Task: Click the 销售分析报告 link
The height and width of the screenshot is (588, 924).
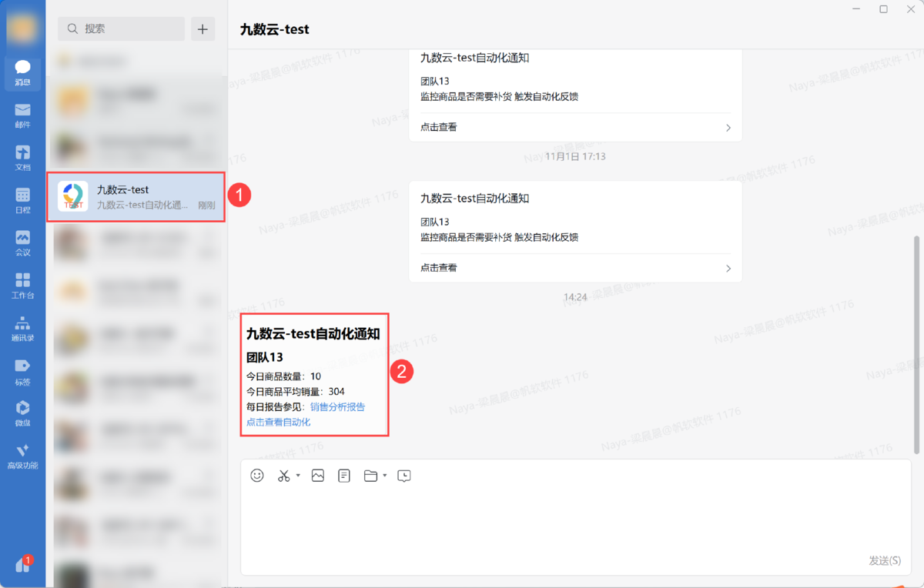Action: tap(337, 407)
